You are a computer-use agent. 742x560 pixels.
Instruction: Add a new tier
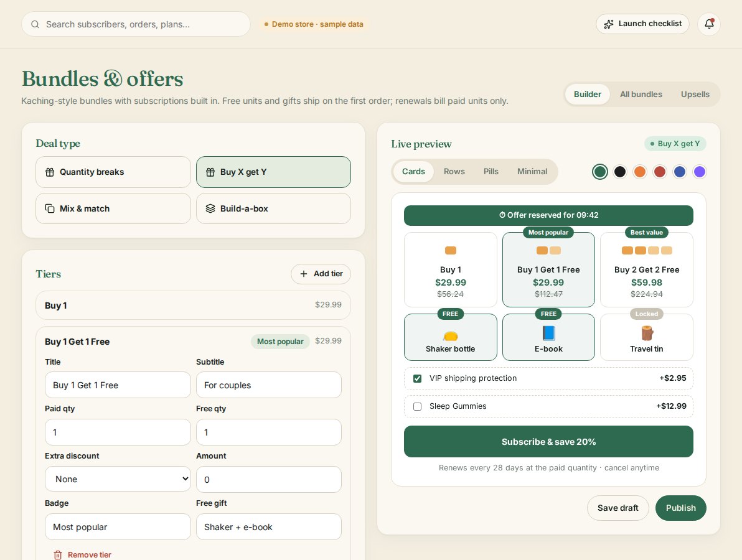[x=321, y=274]
